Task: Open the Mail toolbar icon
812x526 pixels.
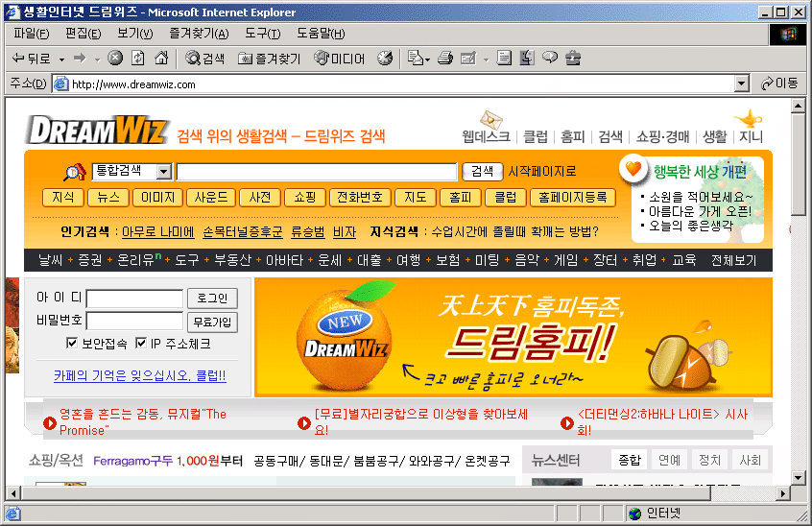Action: pos(418,58)
